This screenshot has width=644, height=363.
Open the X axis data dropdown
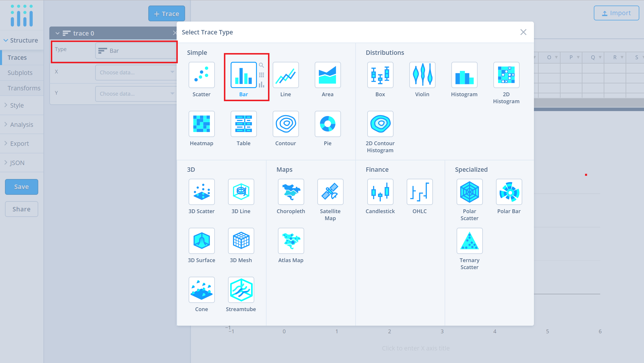tap(135, 72)
